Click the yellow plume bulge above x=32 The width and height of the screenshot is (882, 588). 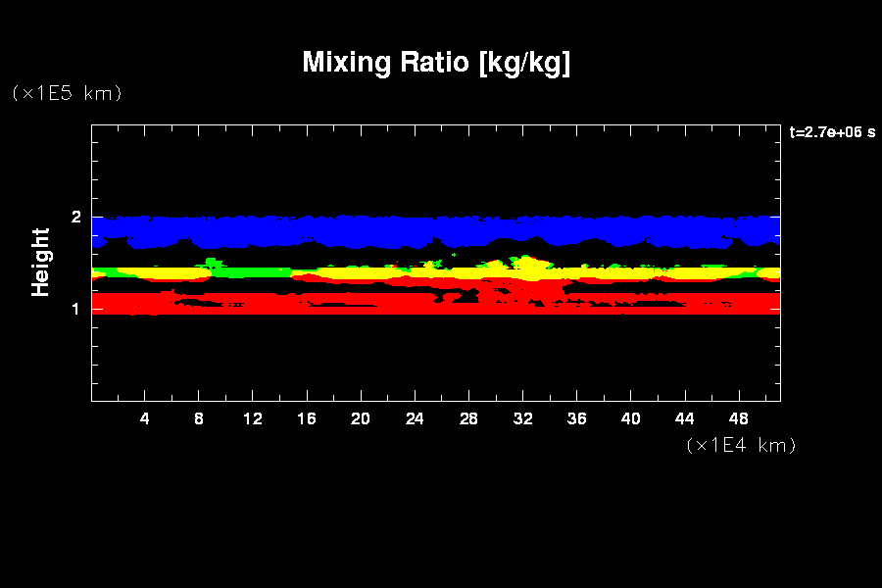click(x=529, y=268)
